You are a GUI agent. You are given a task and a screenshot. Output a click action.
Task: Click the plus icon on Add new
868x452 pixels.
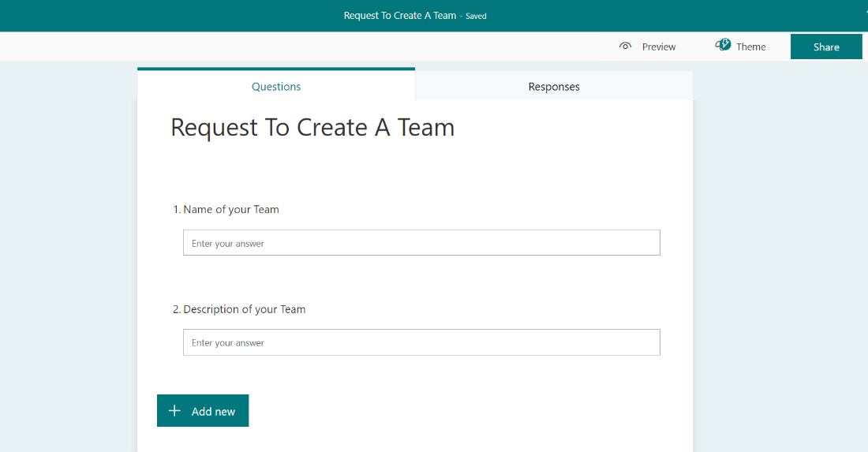174,410
